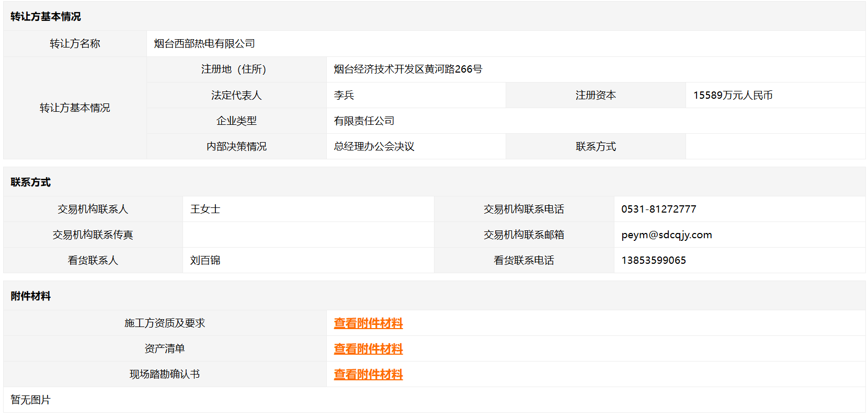Click the address 烟台经济技术开发区黄河路266号

pyautogui.click(x=408, y=69)
